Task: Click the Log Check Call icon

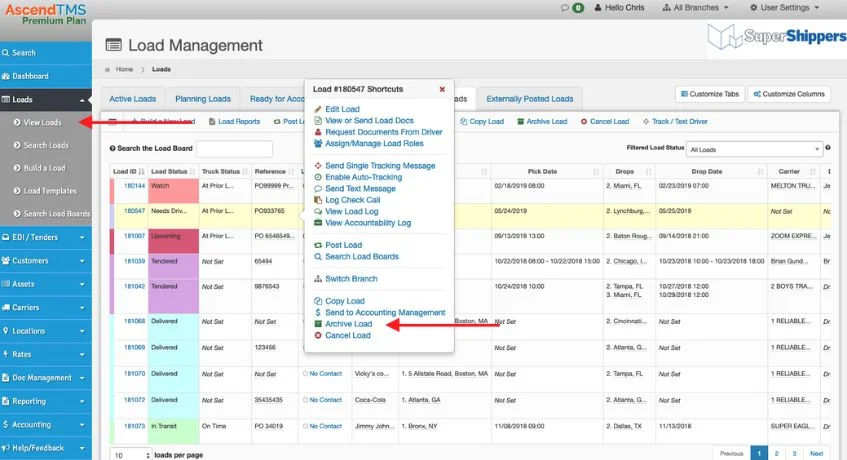Action: coord(318,200)
